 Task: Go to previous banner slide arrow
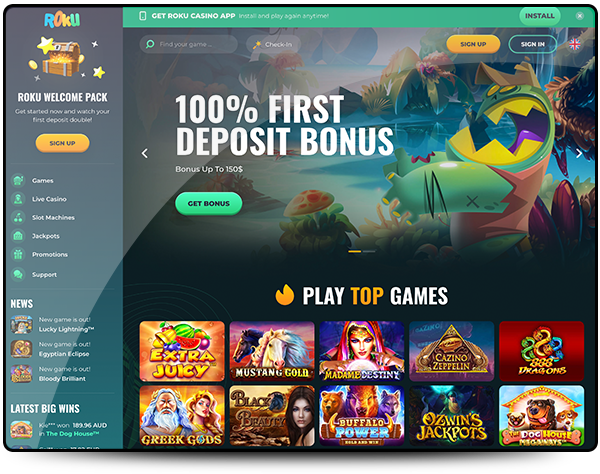(145, 153)
